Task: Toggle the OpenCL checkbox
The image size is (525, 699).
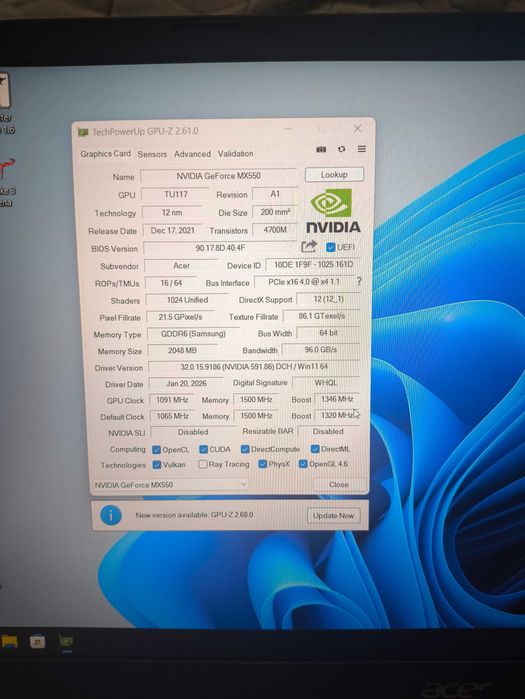Action: tap(156, 450)
